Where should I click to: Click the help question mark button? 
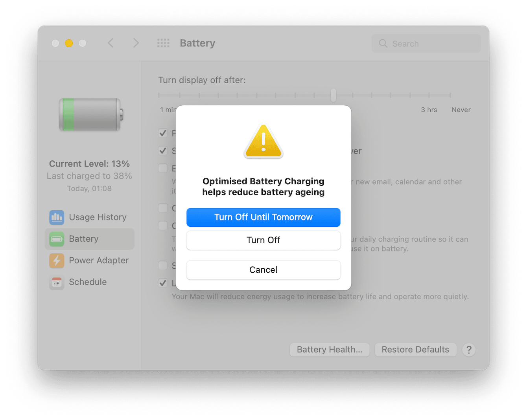tap(469, 350)
